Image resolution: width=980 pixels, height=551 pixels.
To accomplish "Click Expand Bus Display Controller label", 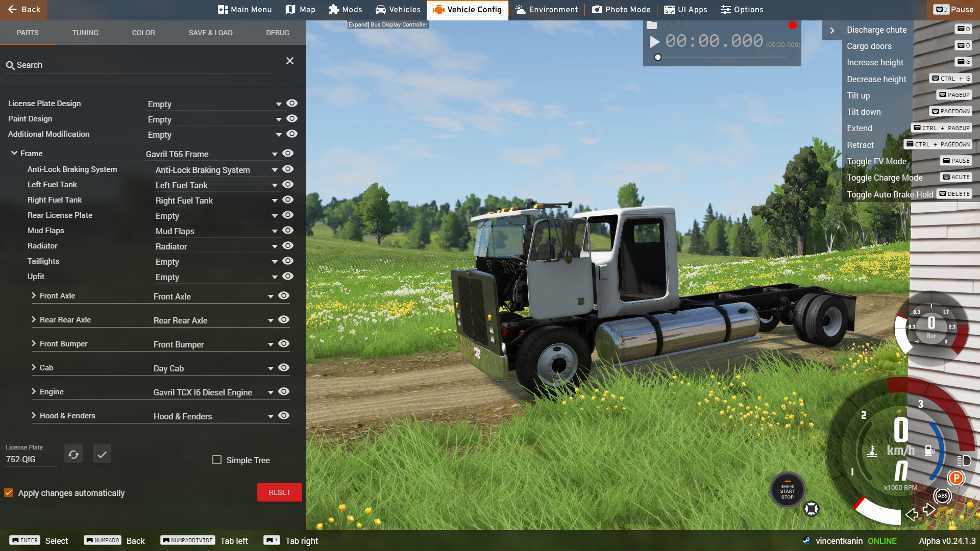I will (x=387, y=24).
